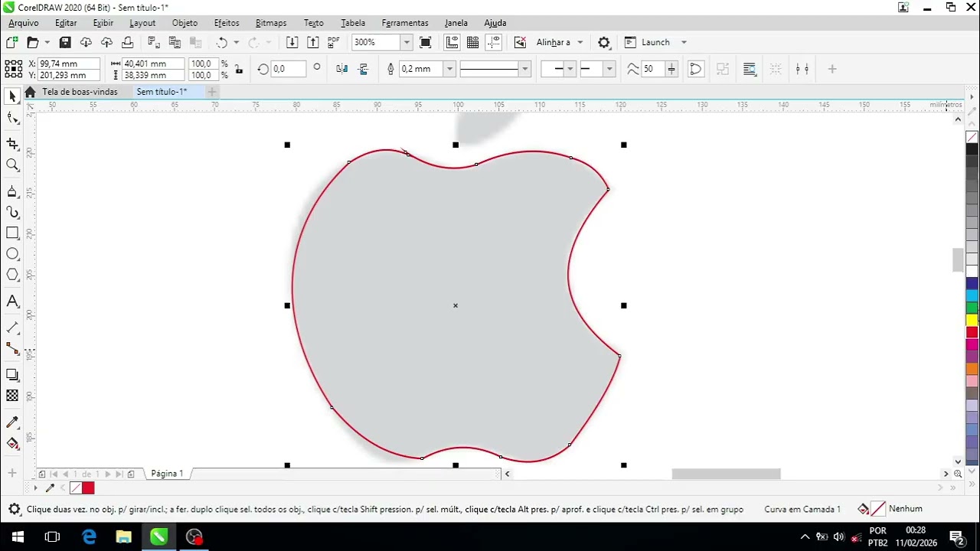This screenshot has height=551, width=980.
Task: Open the Objeto menu
Action: [x=185, y=23]
